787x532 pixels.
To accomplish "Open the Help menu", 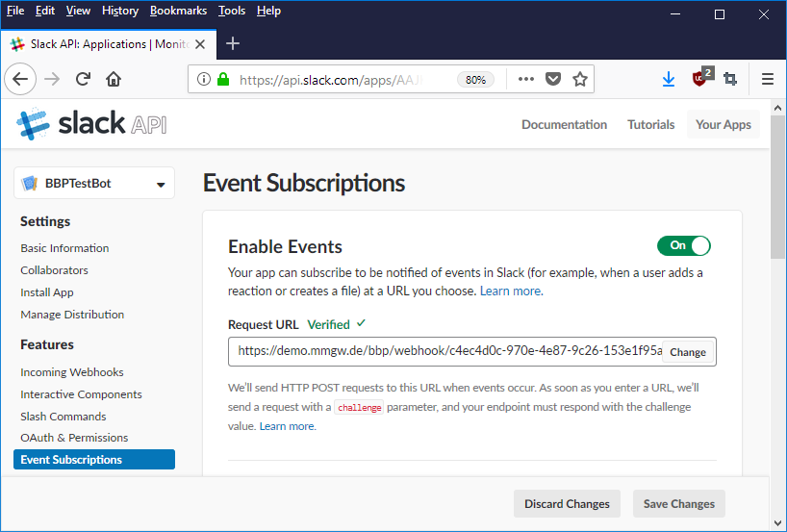I will 268,11.
